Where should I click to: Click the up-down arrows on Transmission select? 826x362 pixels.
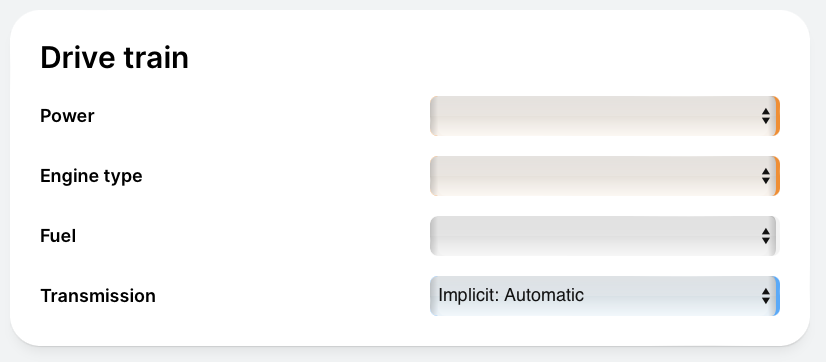click(765, 296)
